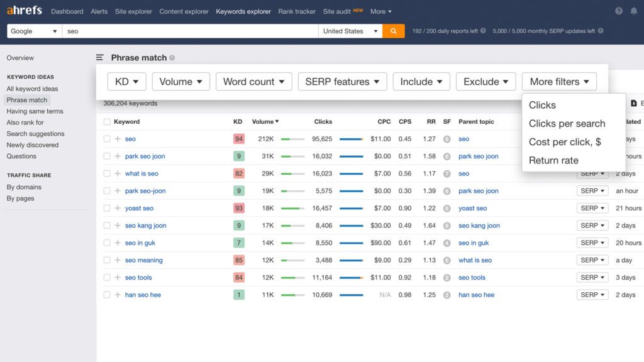Add 'seo' keyword with plus icon
Image resolution: width=644 pixels, height=362 pixels.
(118, 139)
